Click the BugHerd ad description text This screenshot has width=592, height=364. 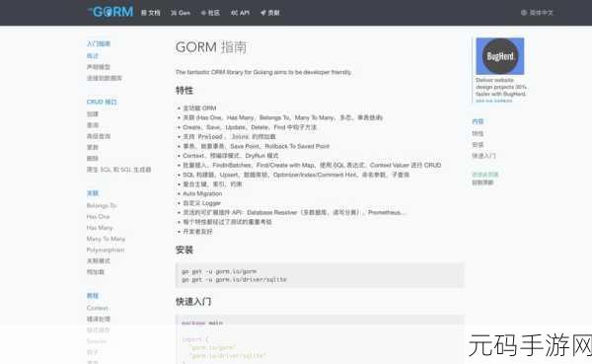click(501, 87)
